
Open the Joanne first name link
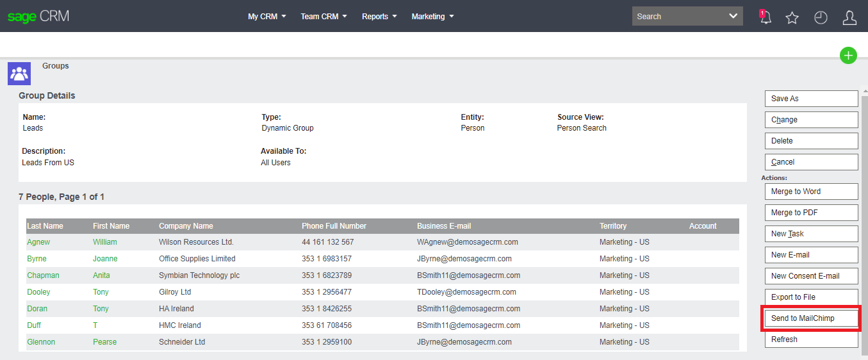[x=105, y=259]
